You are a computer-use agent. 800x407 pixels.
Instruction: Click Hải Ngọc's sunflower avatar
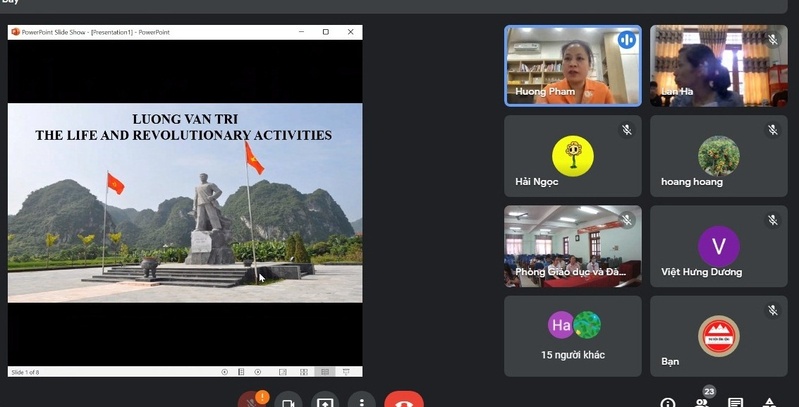pos(573,156)
